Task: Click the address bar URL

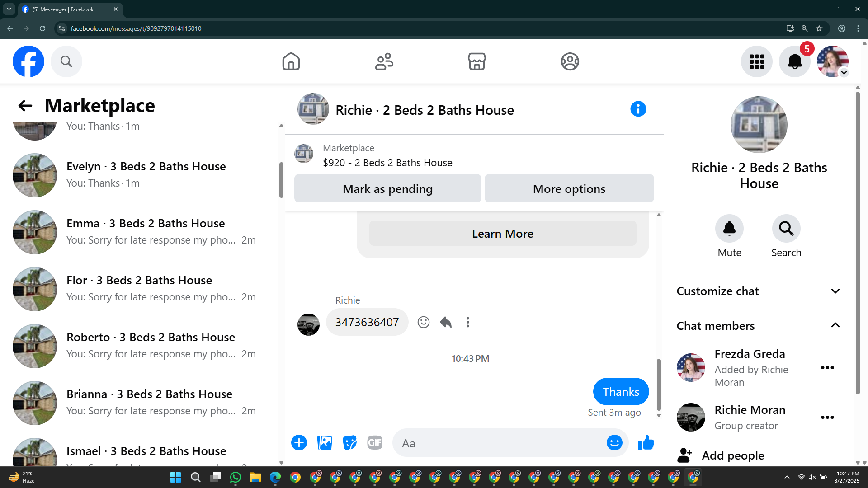Action: [x=136, y=28]
